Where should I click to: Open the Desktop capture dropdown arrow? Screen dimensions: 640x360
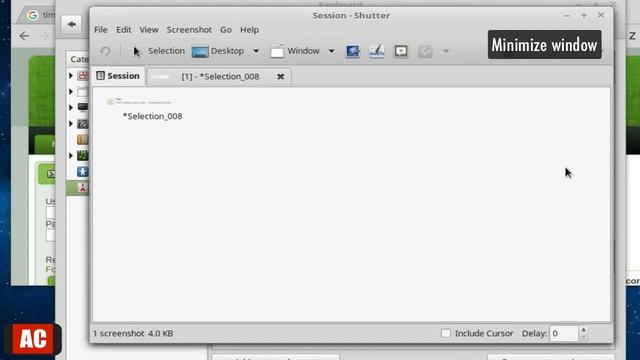(256, 51)
